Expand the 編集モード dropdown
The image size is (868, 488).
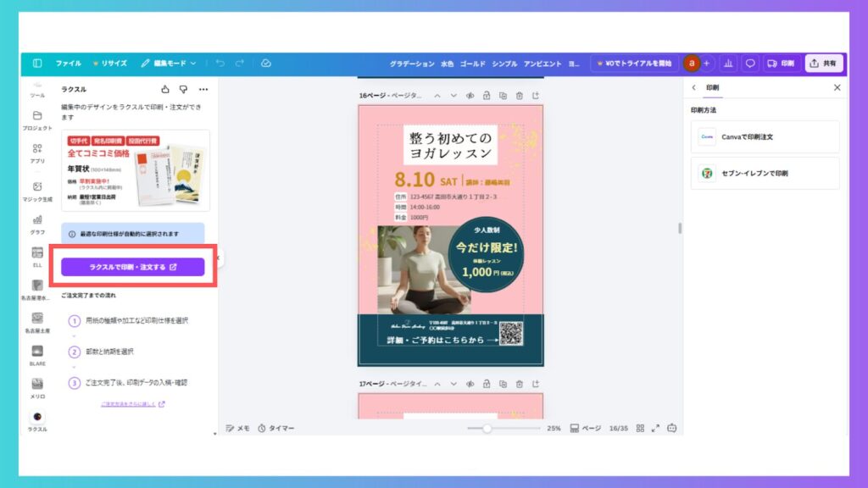point(169,64)
